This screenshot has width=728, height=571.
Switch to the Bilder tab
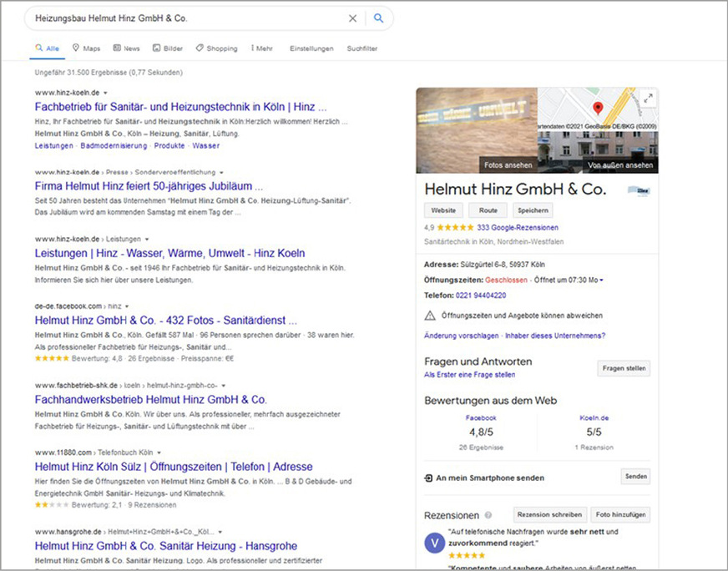(168, 48)
